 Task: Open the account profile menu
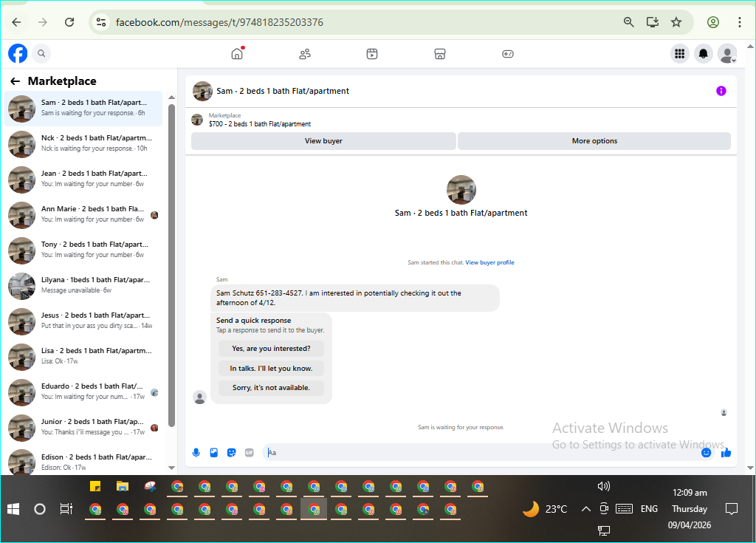point(727,54)
